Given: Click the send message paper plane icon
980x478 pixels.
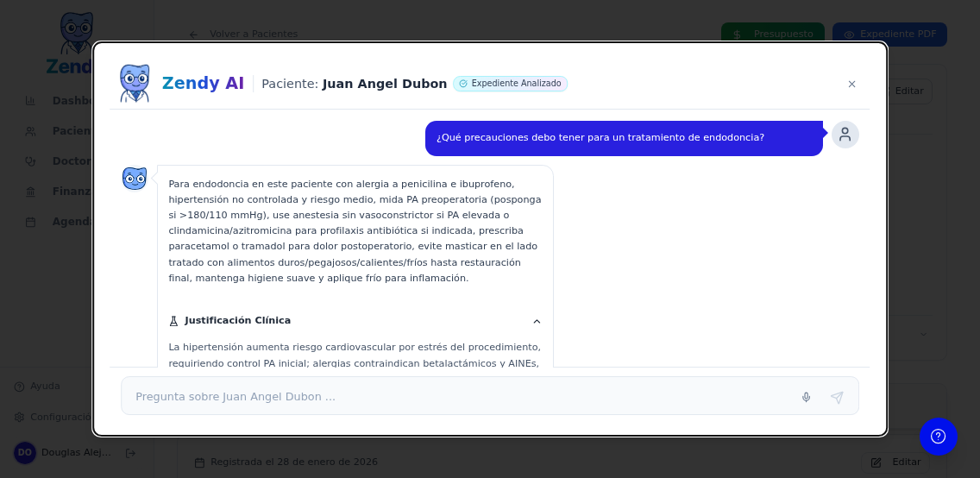Looking at the screenshot, I should (837, 398).
